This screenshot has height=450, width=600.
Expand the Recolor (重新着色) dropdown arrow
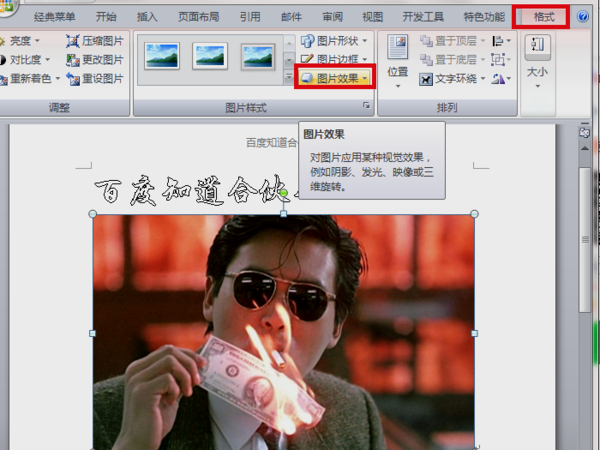click(x=58, y=79)
